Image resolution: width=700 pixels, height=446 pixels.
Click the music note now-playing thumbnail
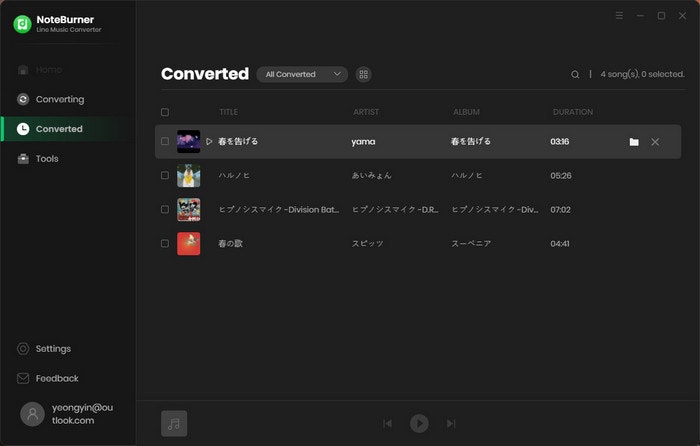click(174, 423)
